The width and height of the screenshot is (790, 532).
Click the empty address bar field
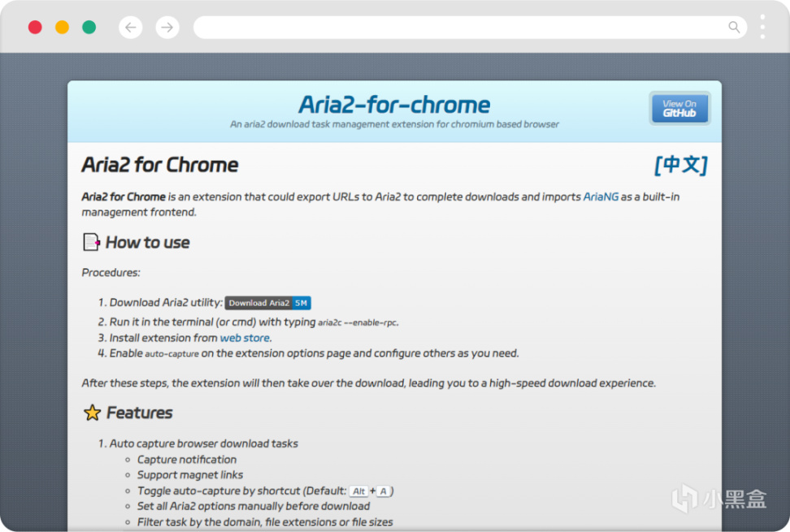pos(470,27)
